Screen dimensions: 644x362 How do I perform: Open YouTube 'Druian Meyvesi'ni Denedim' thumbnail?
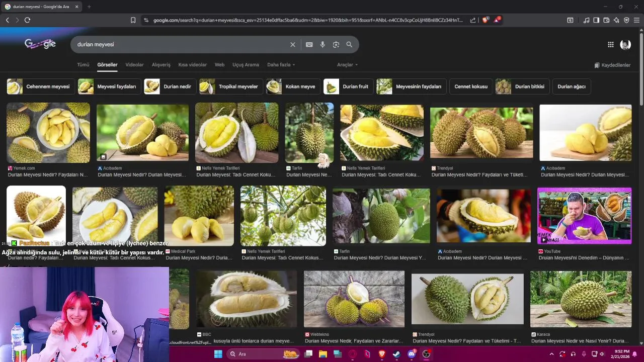coord(584,216)
